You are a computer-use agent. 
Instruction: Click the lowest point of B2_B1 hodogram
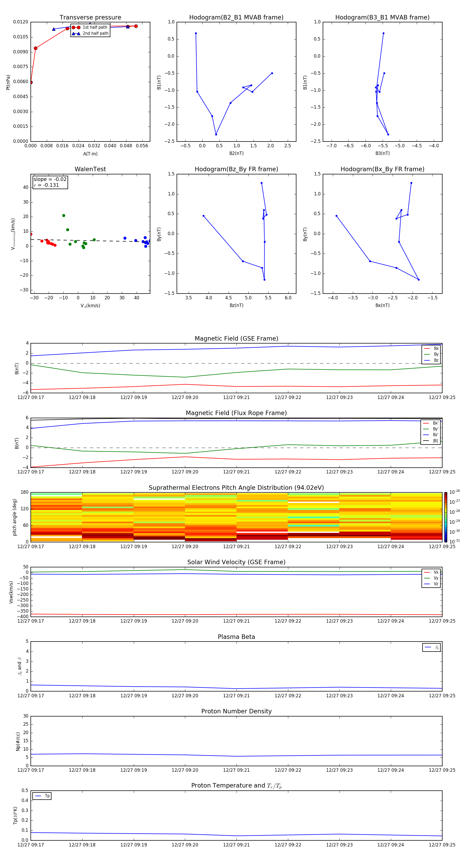click(x=216, y=134)
